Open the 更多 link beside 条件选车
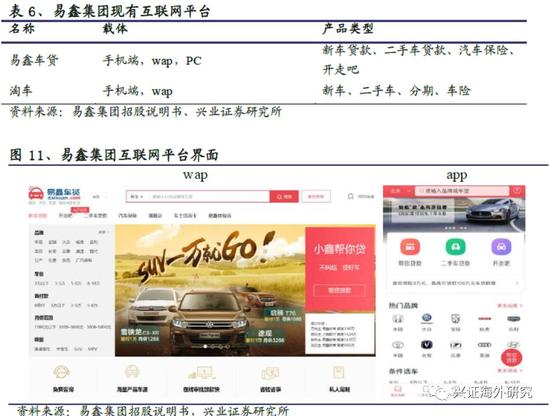Screen dimensions: 550x416 510,371
